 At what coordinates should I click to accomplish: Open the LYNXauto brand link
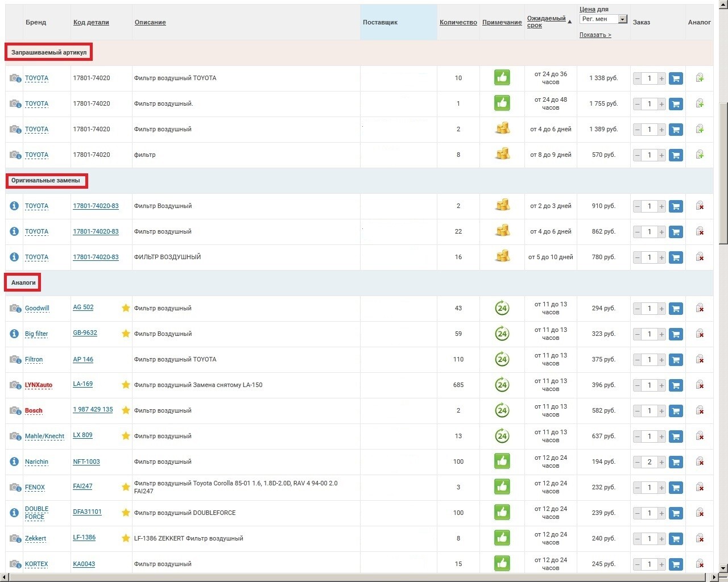click(39, 385)
